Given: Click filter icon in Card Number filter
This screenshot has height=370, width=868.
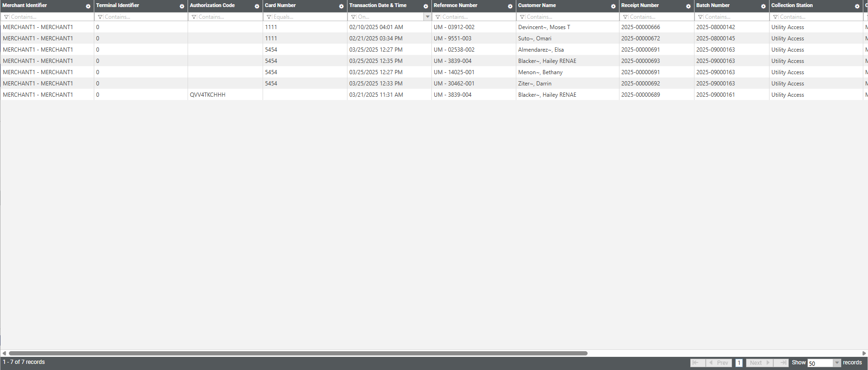Looking at the screenshot, I should [269, 17].
